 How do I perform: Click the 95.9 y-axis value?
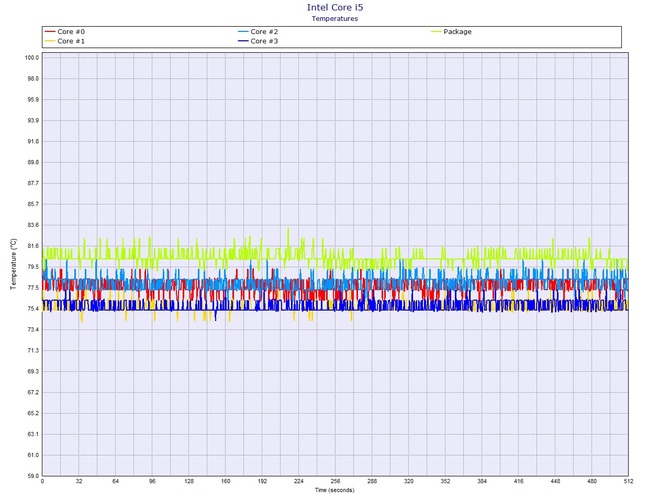point(33,100)
